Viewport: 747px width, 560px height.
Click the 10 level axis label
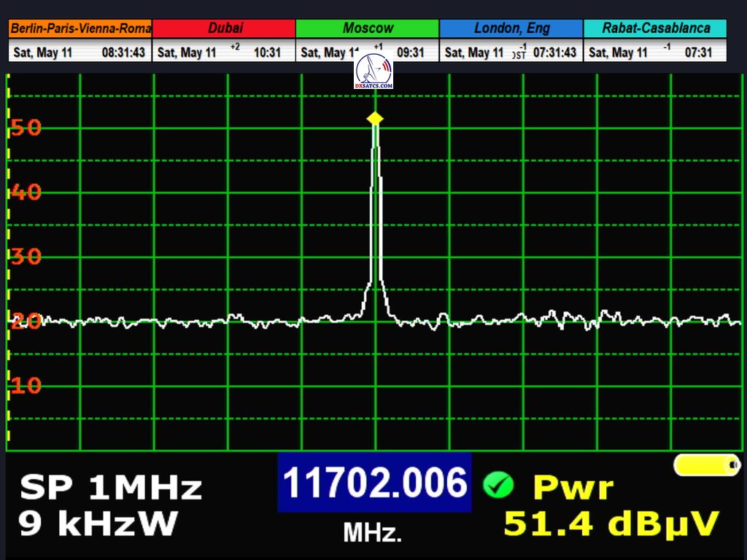coord(26,386)
